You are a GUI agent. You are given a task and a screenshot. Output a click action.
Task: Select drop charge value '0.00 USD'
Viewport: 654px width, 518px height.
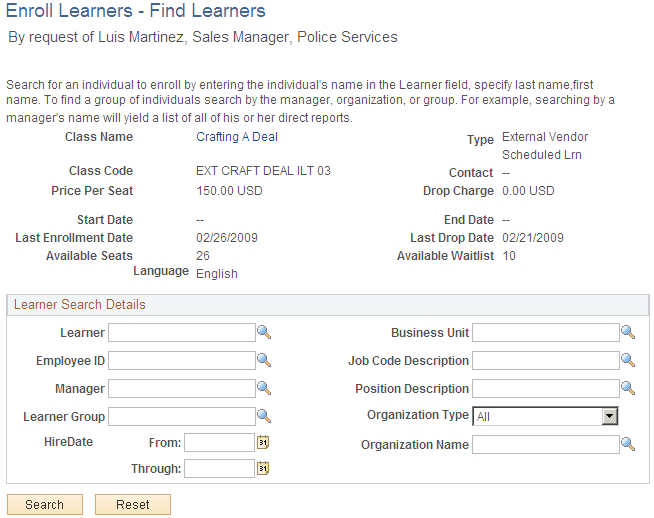tap(528, 191)
